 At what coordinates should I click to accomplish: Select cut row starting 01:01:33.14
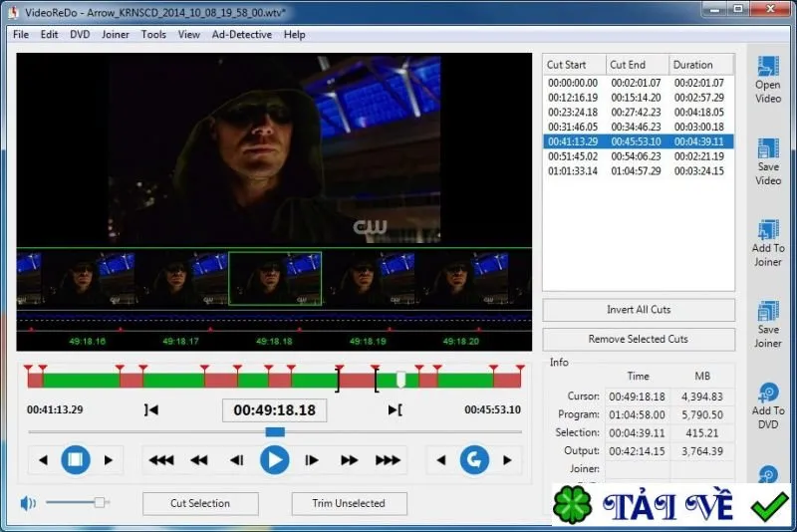(x=638, y=170)
